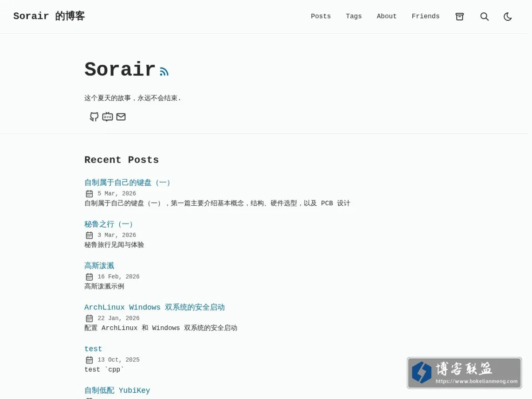Click calendar icon next to 16 Feb, 2026

coord(89,277)
